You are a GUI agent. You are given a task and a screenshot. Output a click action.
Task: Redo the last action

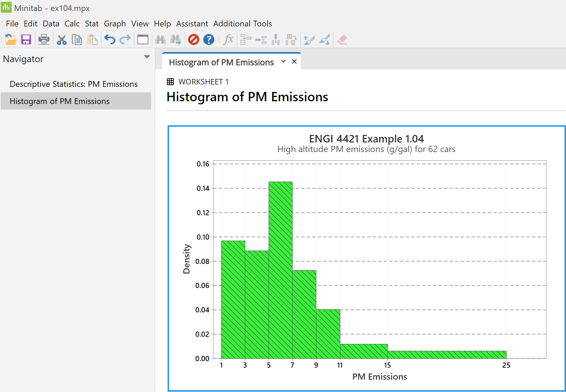click(x=125, y=40)
